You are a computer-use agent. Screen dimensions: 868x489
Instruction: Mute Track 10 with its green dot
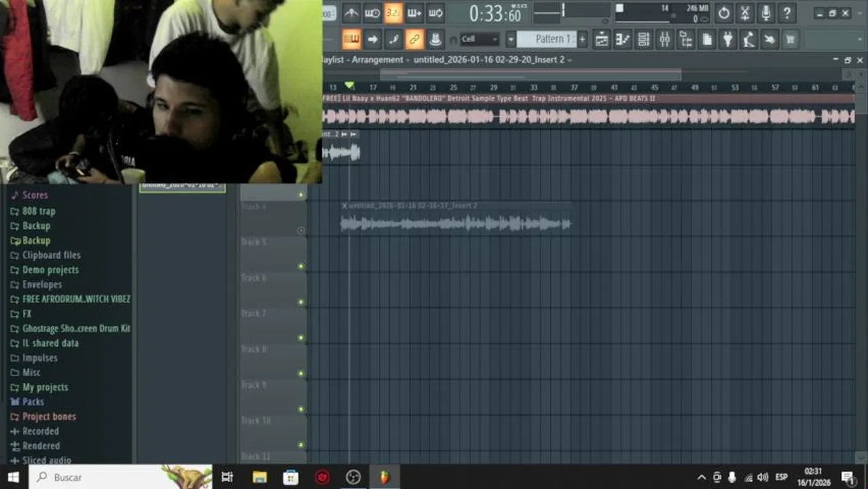[x=301, y=446]
